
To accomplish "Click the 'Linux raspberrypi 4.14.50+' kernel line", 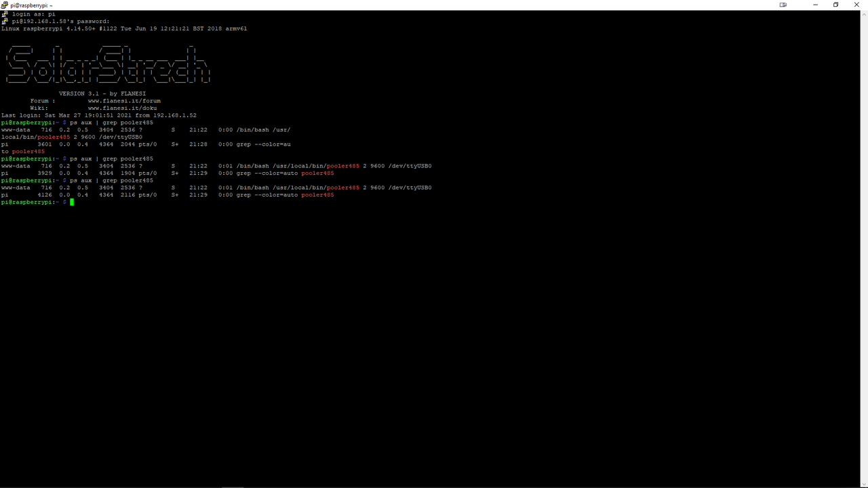I will (124, 28).
